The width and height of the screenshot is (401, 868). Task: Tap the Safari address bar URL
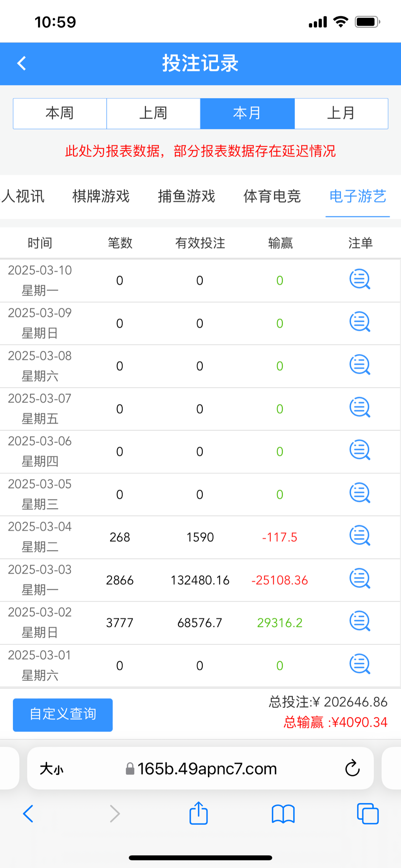[x=206, y=769]
